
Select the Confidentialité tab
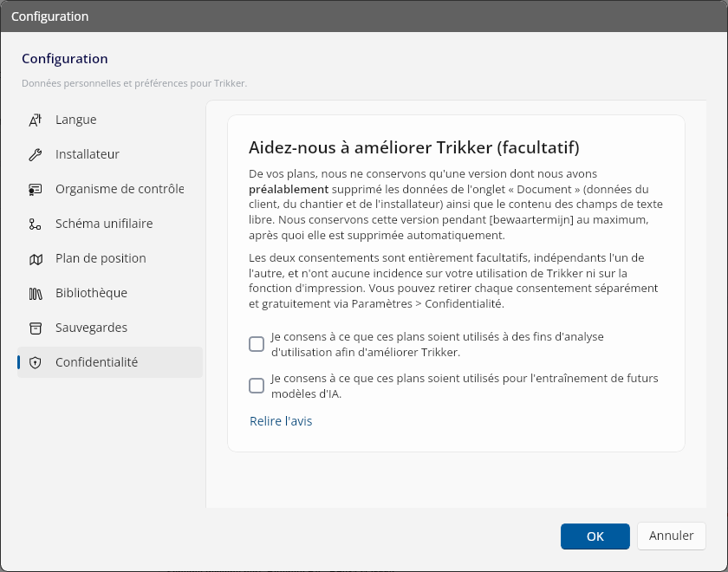tap(110, 362)
